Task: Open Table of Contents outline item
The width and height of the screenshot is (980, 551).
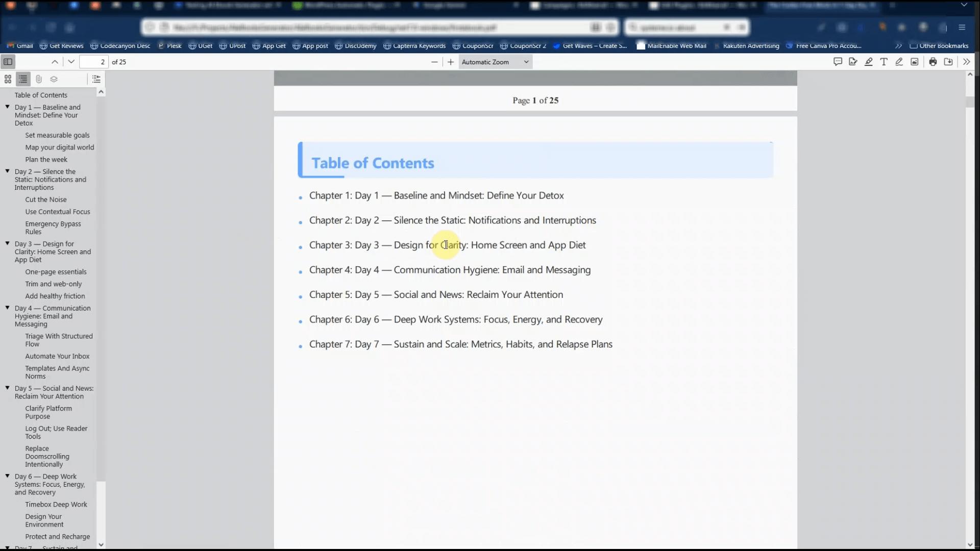Action: 41,95
